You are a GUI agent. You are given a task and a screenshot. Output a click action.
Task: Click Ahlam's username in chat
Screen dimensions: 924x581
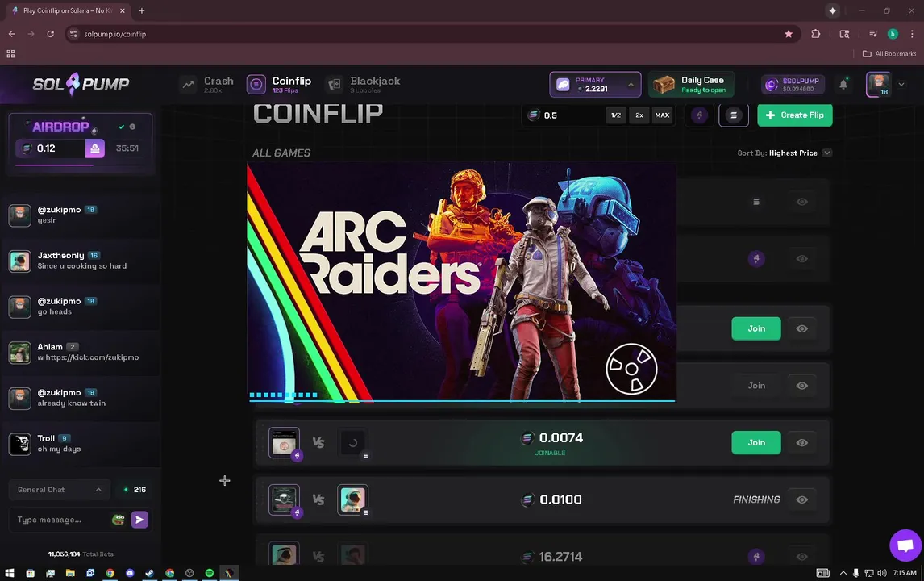point(50,347)
